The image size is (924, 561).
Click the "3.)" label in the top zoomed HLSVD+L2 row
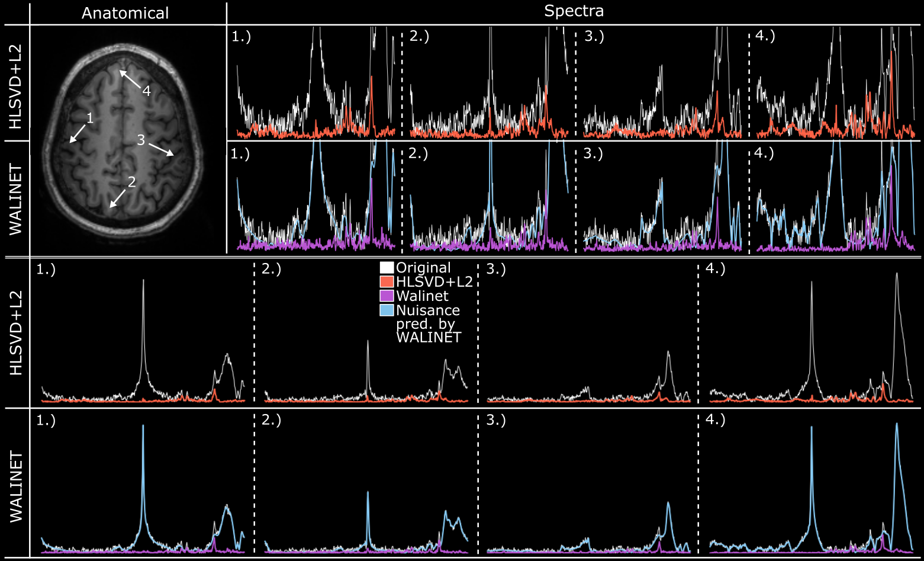click(594, 36)
